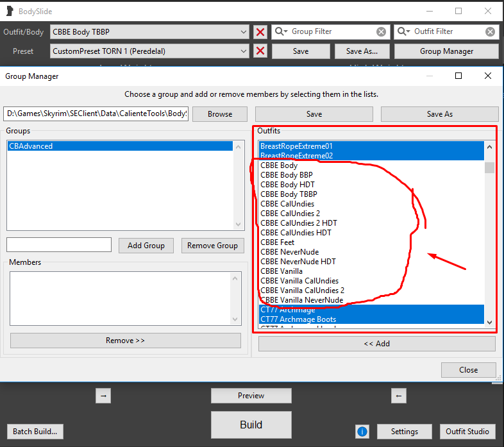Open the Outfit Filter magnifier dropdown
This screenshot has height=447, width=504.
[404, 32]
